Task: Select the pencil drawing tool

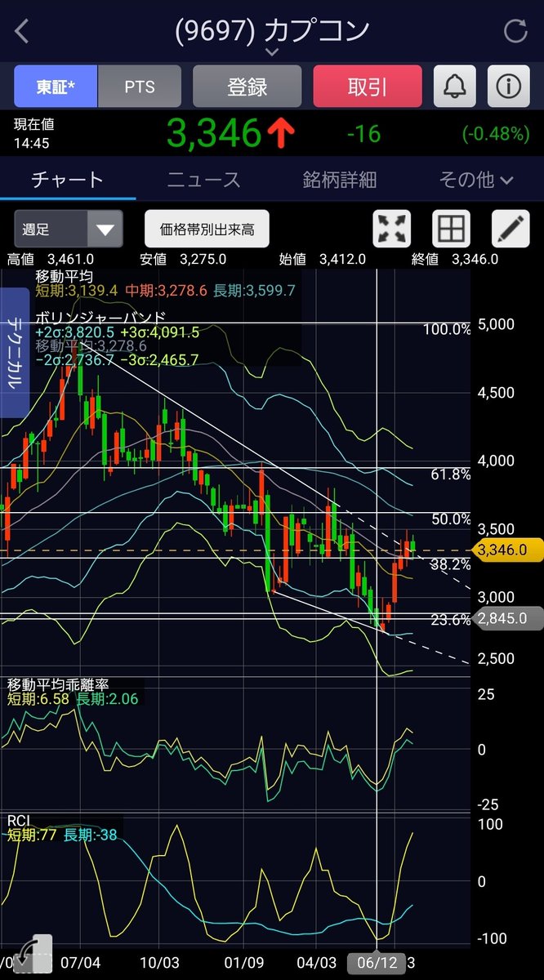Action: pyautogui.click(x=511, y=229)
